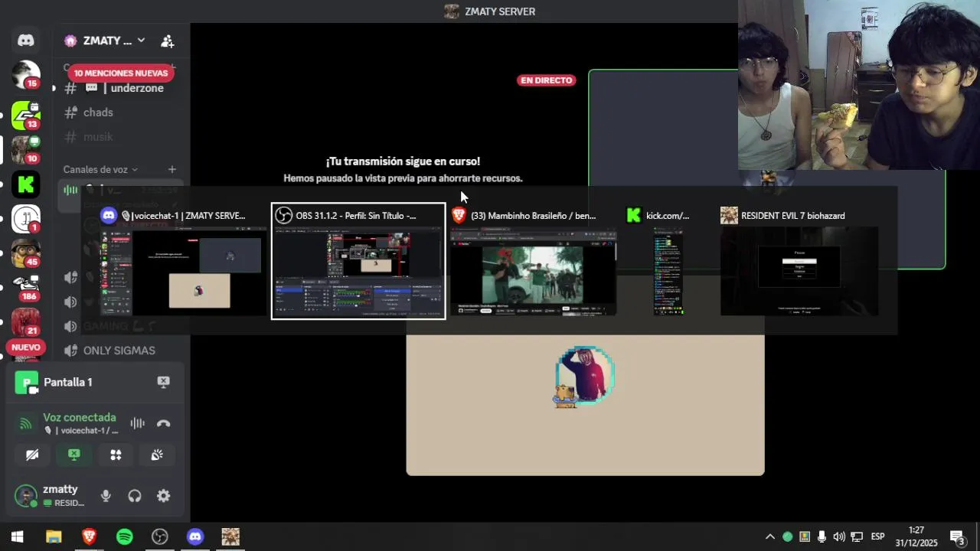980x551 pixels.
Task: Open the soundboard button
Action: 157,455
